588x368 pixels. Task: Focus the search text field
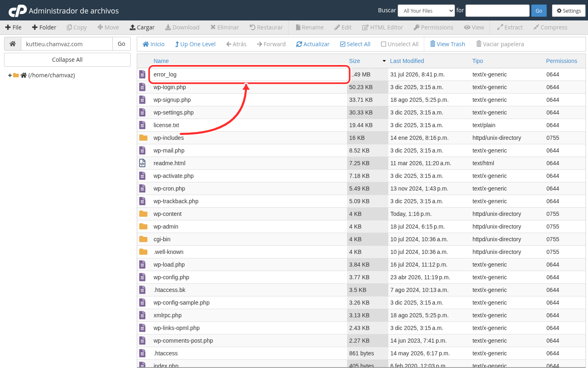[497, 11]
